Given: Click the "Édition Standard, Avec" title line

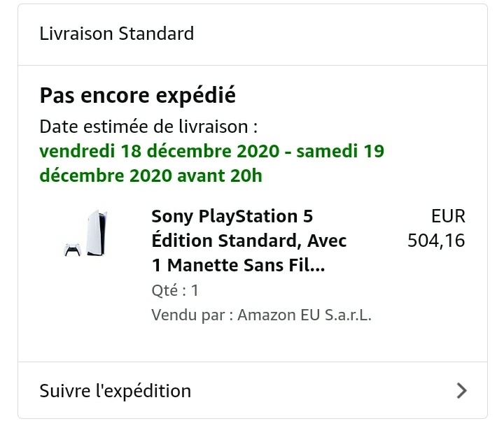Looking at the screenshot, I should tap(248, 241).
